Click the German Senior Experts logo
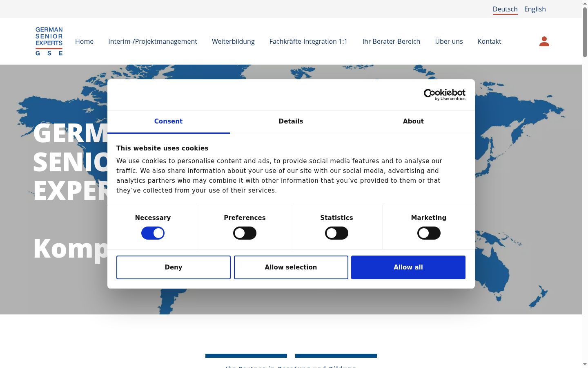Image resolution: width=588 pixels, height=368 pixels. [49, 41]
